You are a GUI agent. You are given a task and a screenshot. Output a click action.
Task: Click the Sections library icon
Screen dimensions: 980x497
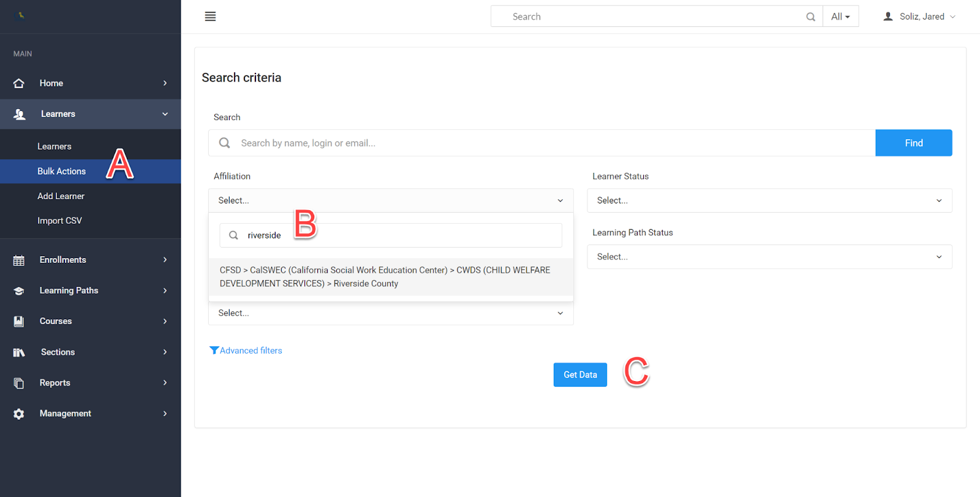(x=19, y=352)
